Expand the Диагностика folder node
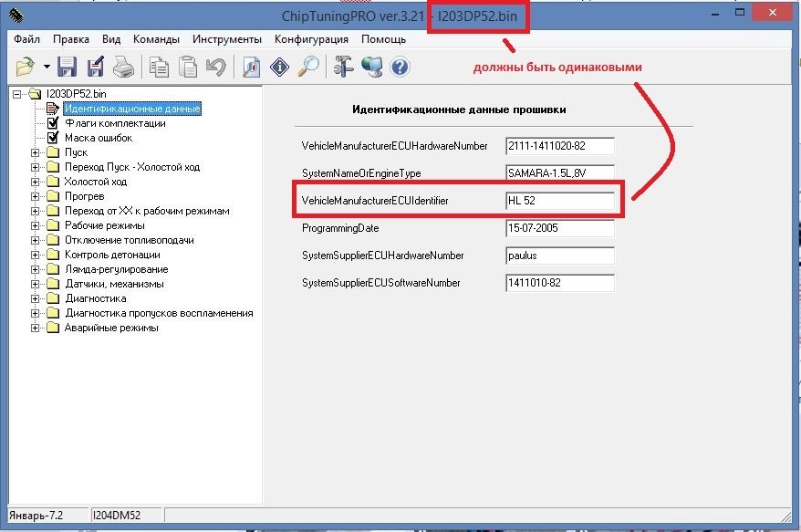Viewport: 801px width, 532px height. point(36,298)
